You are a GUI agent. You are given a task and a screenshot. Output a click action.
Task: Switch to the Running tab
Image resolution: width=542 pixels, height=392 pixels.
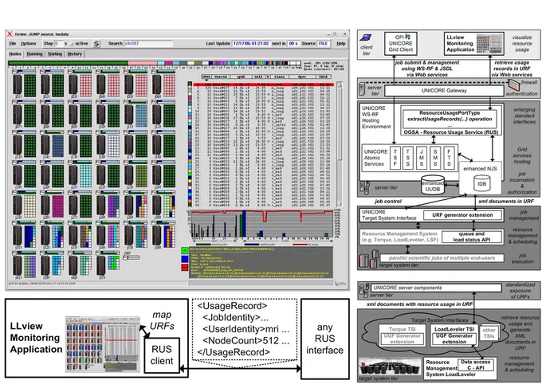(x=34, y=54)
